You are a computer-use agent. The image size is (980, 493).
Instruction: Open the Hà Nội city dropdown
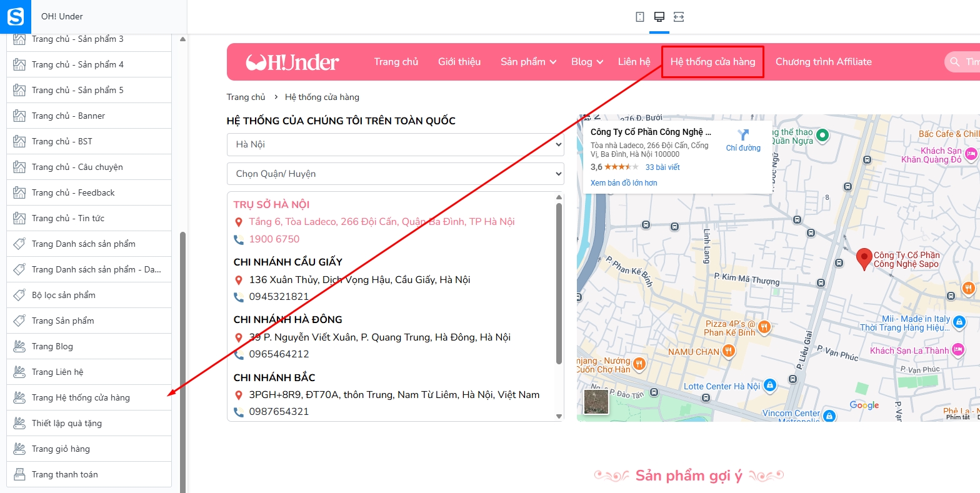tap(395, 144)
